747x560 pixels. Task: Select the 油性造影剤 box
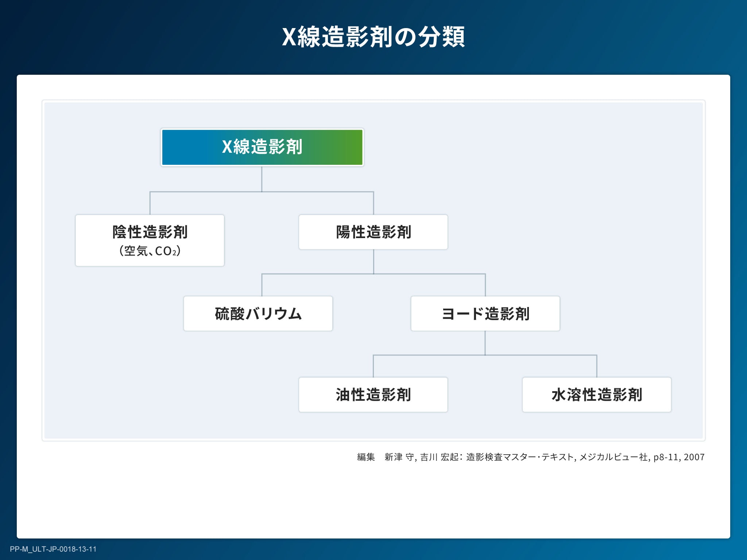pyautogui.click(x=373, y=395)
